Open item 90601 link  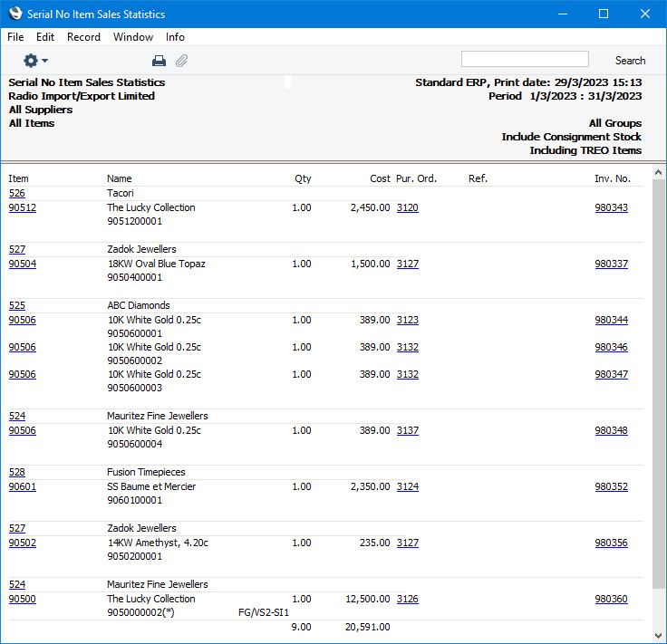[23, 486]
